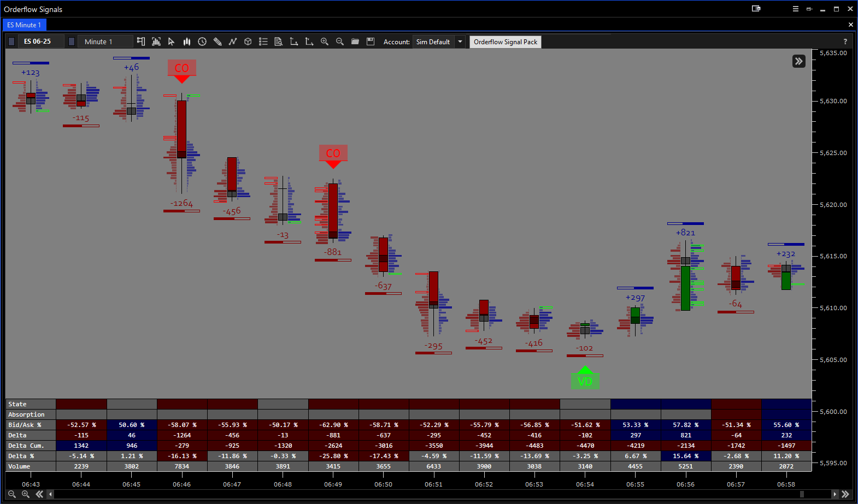858x504 pixels.
Task: Click the cube icon in toolbar
Action: (x=248, y=41)
